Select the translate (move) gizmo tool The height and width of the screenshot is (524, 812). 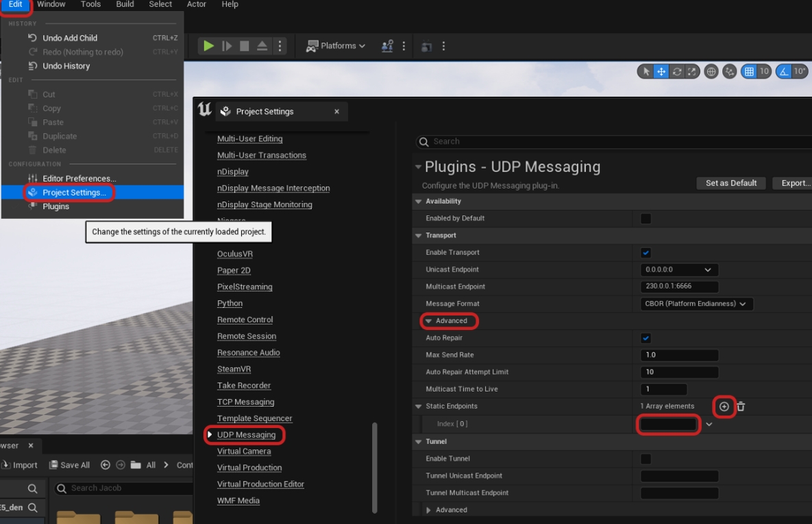tap(661, 71)
